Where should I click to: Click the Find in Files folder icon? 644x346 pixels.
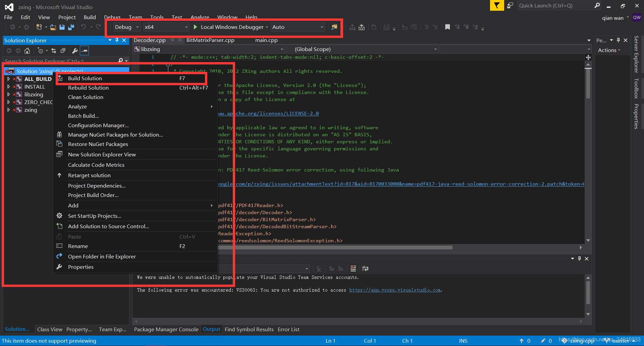click(334, 27)
